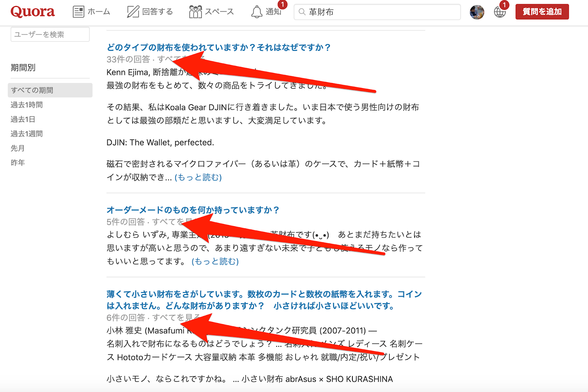Select the 昨年 filter
This screenshot has height=392, width=588.
point(18,163)
